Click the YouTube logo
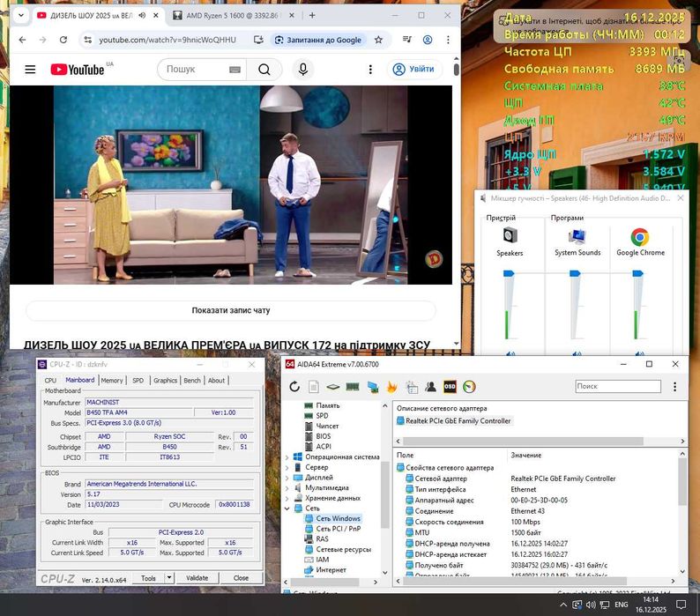 (78, 70)
